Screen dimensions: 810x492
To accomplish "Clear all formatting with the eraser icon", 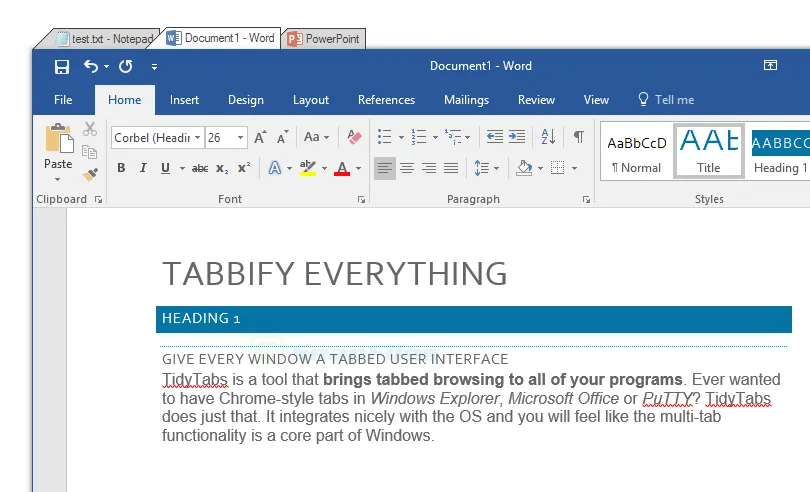I will (354, 137).
